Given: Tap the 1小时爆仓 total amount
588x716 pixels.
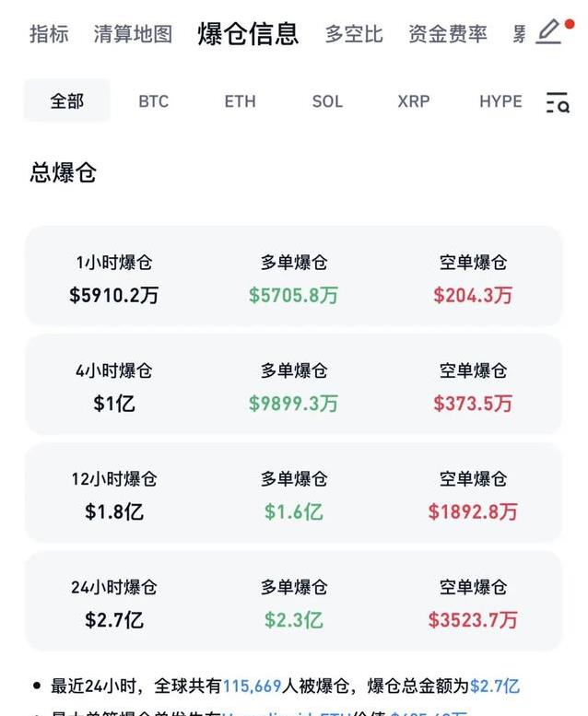Looking at the screenshot, I should click(114, 296).
